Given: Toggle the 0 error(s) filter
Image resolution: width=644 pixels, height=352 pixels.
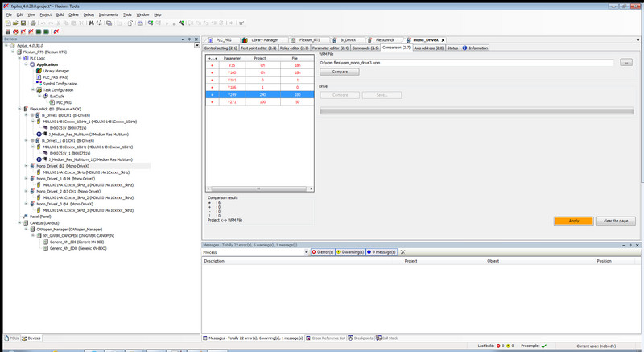Looking at the screenshot, I should (322, 252).
